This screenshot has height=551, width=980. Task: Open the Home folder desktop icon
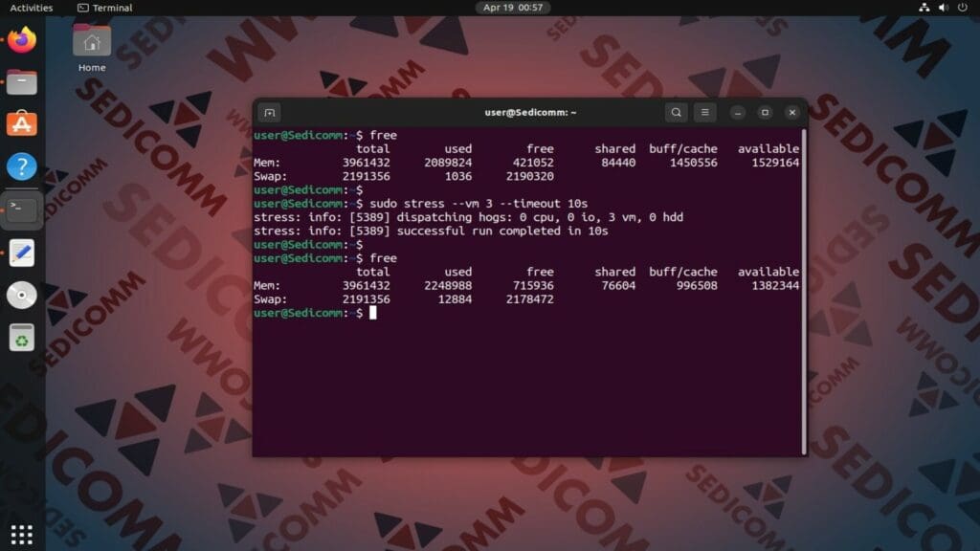coord(92,49)
